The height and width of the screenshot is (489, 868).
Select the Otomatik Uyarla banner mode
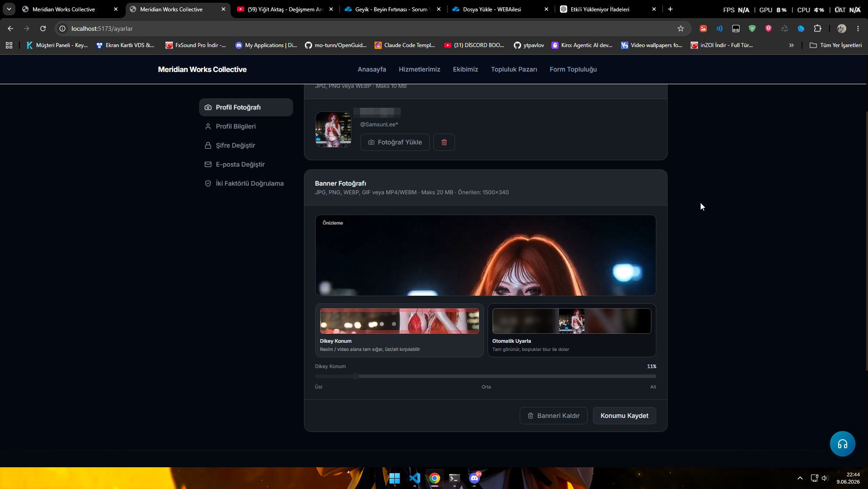pos(571,330)
